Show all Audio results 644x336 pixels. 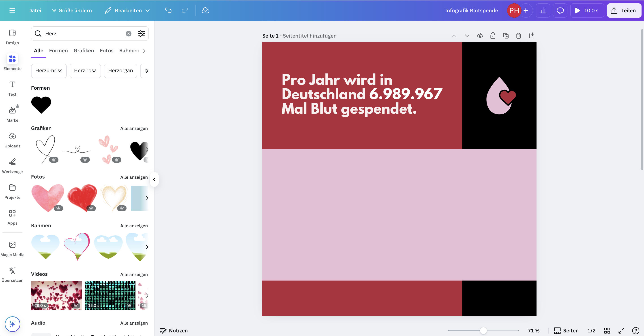pyautogui.click(x=134, y=323)
